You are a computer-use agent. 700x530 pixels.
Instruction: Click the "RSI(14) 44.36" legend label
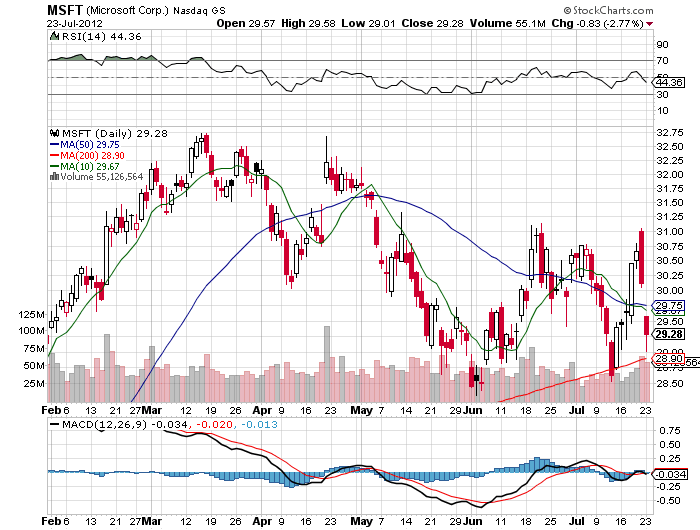point(102,37)
